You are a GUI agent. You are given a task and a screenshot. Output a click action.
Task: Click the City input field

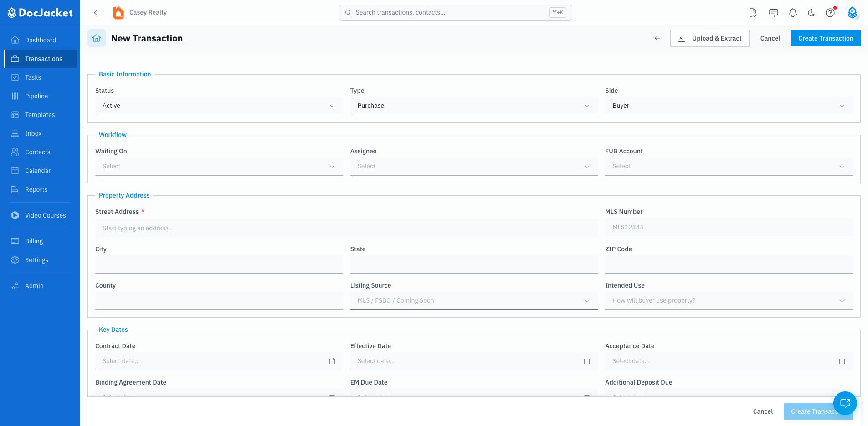(219, 264)
